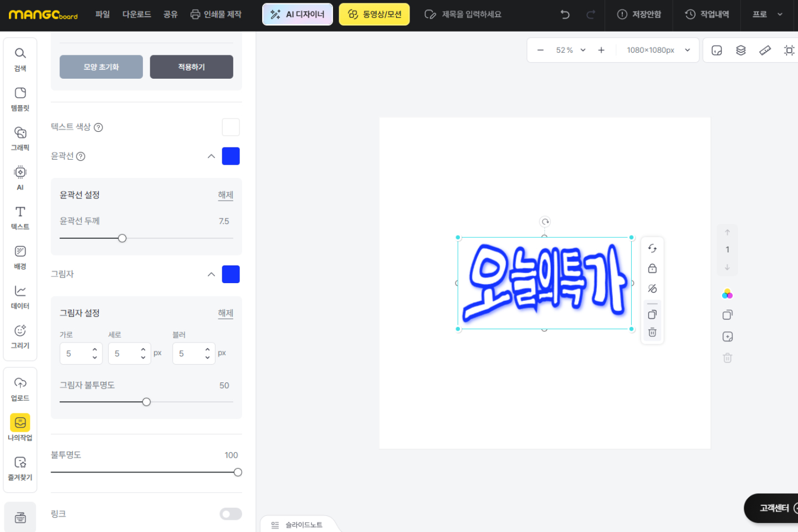Open the 52% zoom level dropdown

point(571,50)
